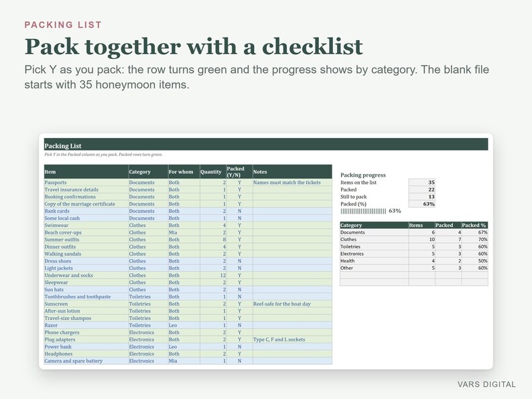The image size is (532, 399).
Task: Select 'Items on the list' value 35
Action: (x=421, y=182)
